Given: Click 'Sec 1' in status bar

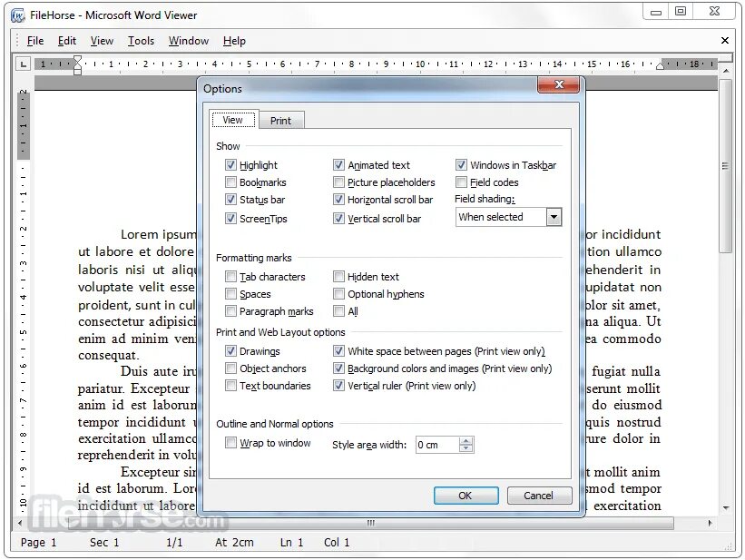Looking at the screenshot, I should (104, 543).
